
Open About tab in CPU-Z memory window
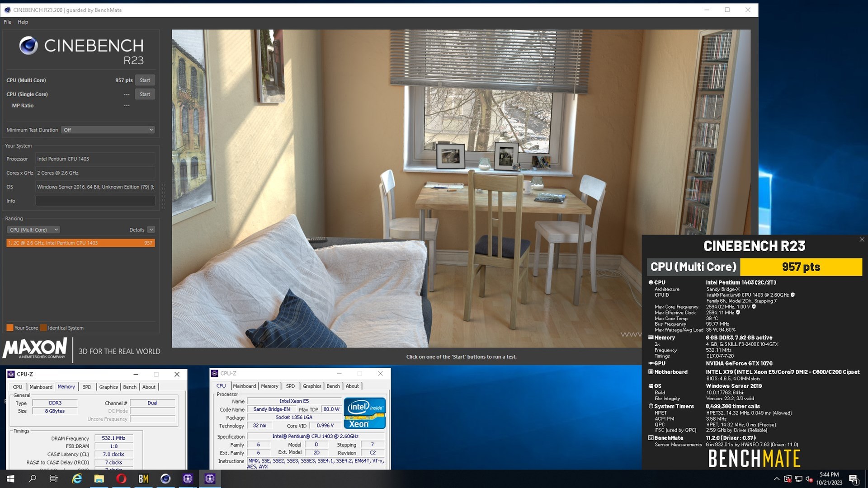pos(149,387)
